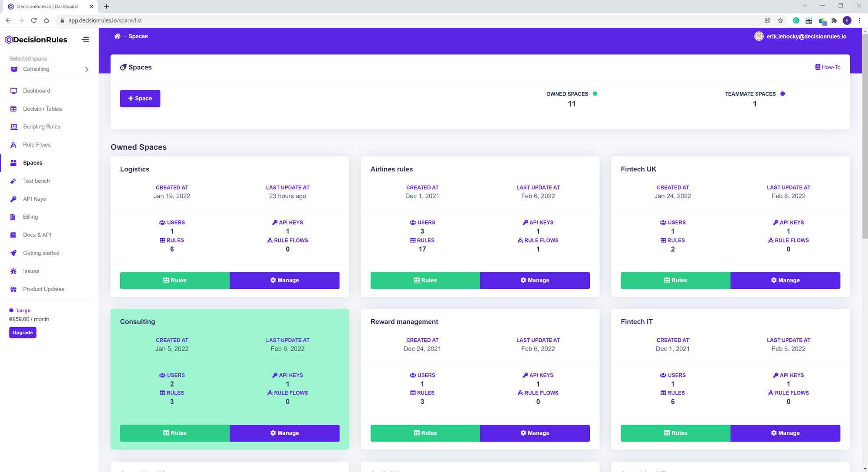
Task: Click the Billing icon in sidebar
Action: (13, 217)
